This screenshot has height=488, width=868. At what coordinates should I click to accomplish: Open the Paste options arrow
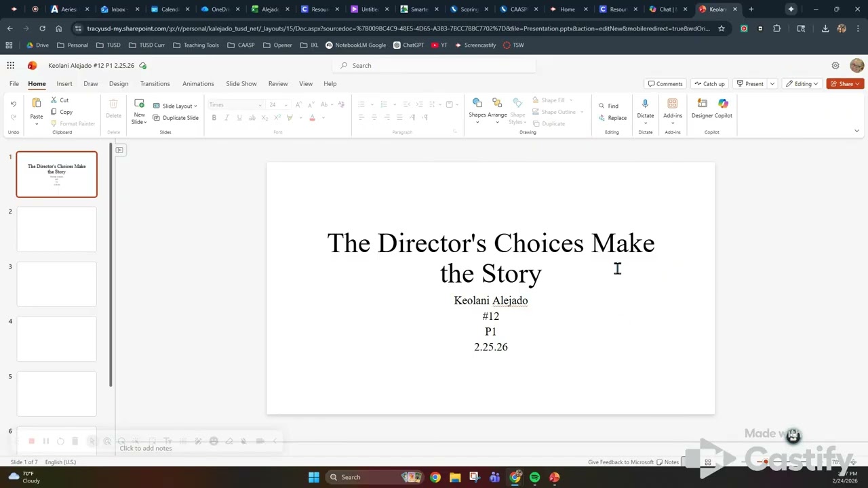[37, 124]
